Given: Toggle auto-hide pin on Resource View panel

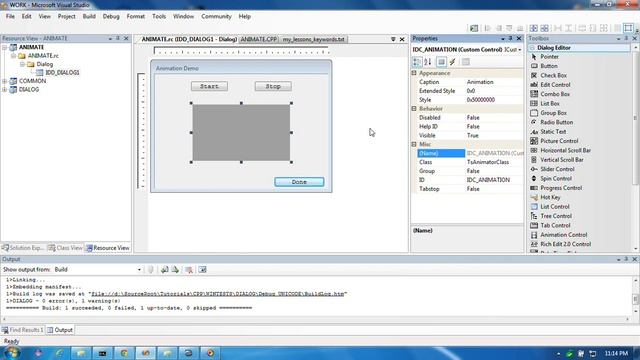Looking at the screenshot, I should [118, 38].
